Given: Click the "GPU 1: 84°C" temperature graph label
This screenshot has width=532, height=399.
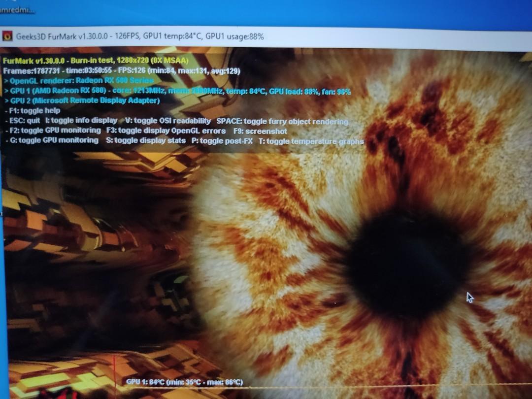Looking at the screenshot, I should (185, 382).
